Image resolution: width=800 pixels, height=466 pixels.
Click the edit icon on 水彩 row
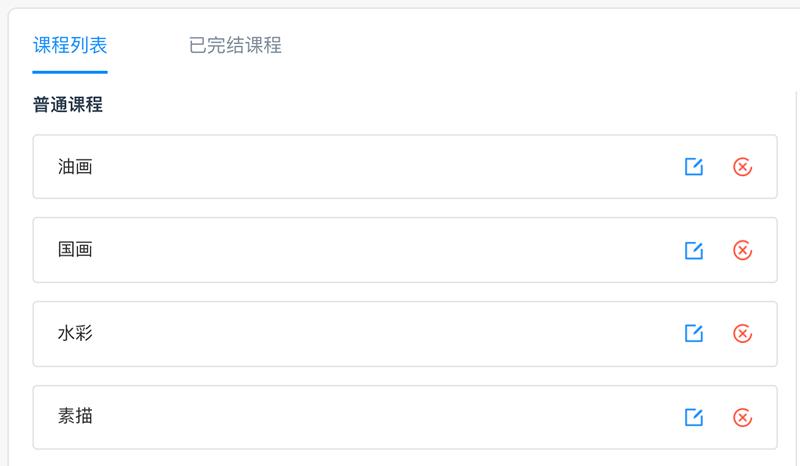click(693, 334)
